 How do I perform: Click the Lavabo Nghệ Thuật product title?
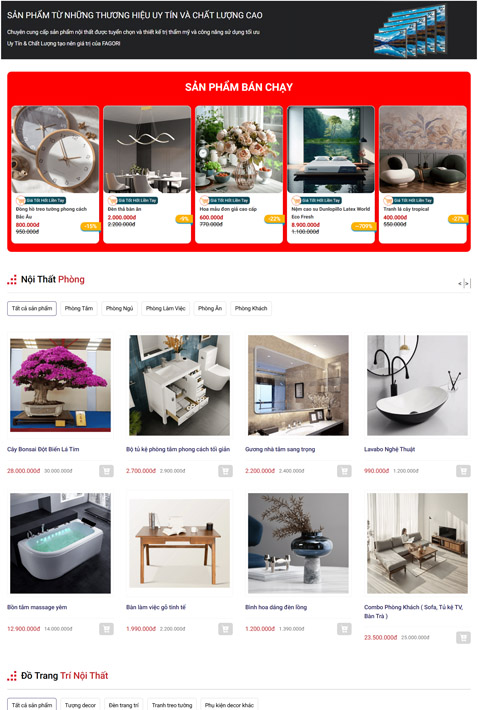click(389, 449)
